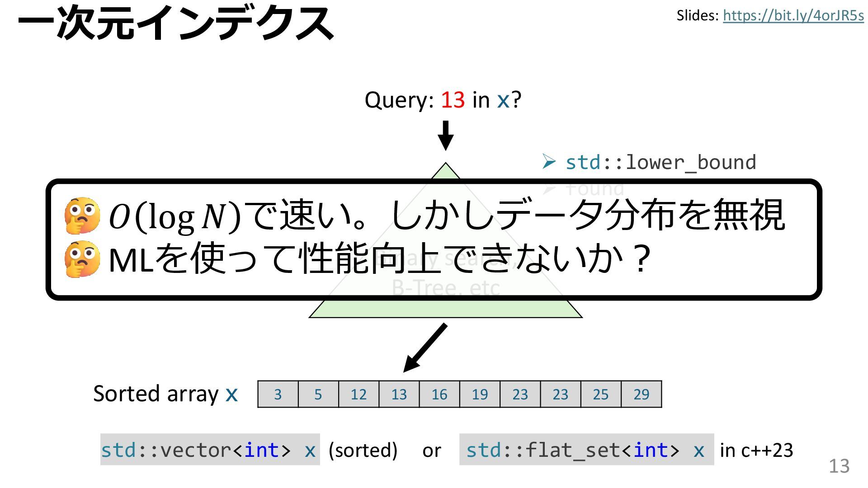This screenshot has height=488, width=868.
Task: Select the array cell containing 3
Action: point(278,394)
